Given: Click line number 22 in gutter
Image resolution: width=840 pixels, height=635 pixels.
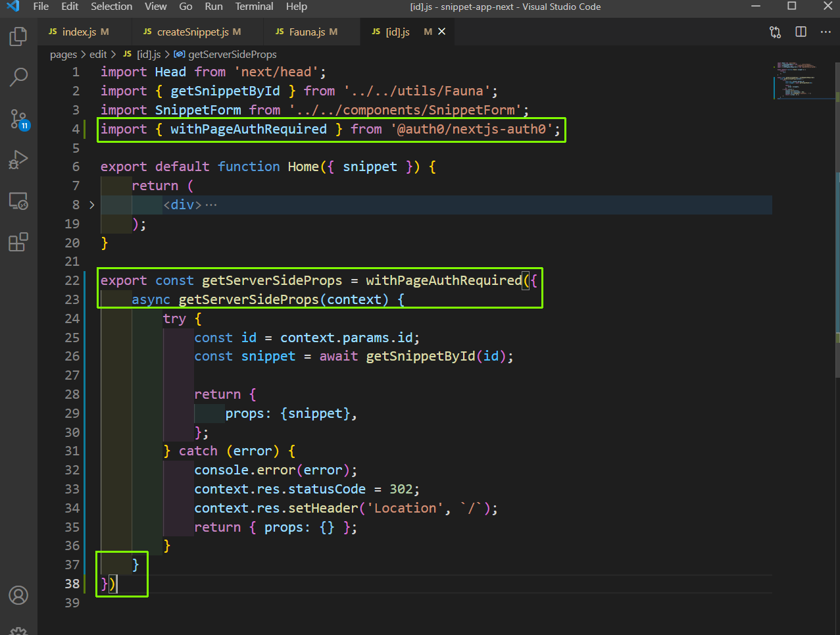Looking at the screenshot, I should click(72, 280).
